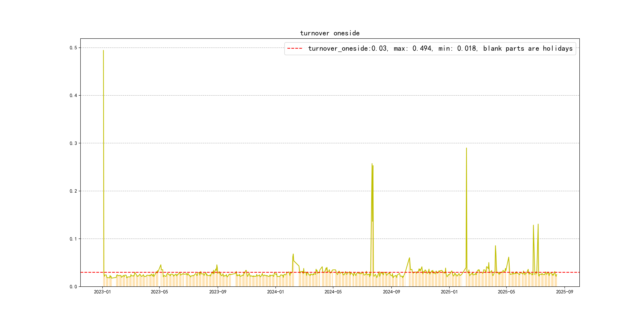This screenshot has width=644, height=322.
Task: Click the 2025-01 x-axis tick label
Action: click(449, 292)
